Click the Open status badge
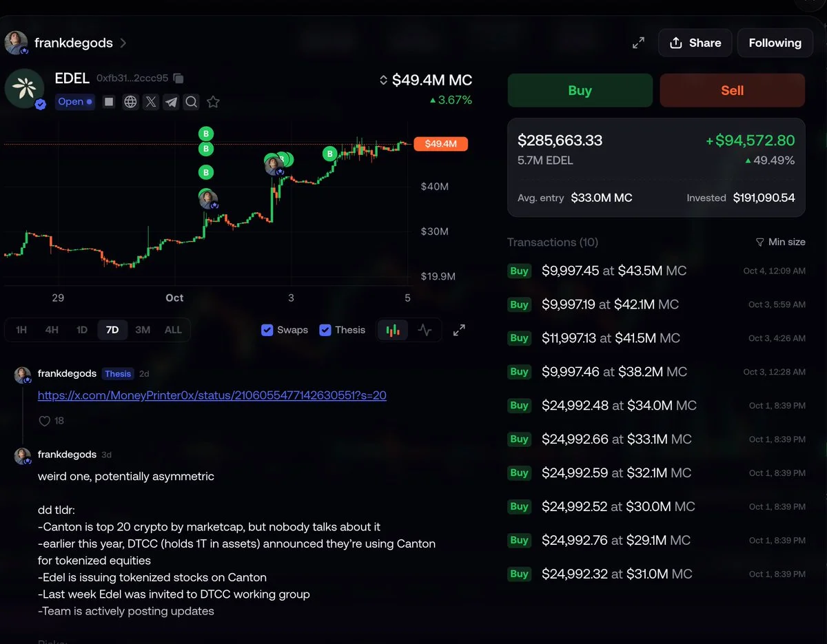 click(x=75, y=102)
